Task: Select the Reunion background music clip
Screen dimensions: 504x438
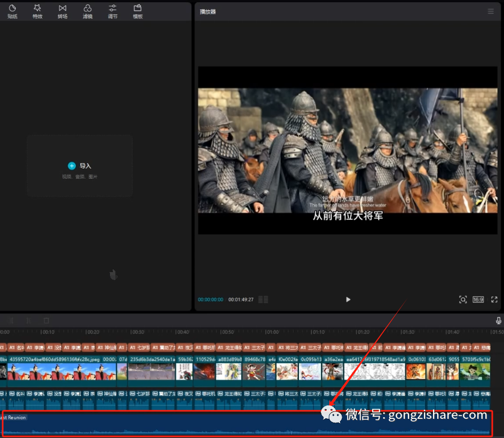Action: 246,424
